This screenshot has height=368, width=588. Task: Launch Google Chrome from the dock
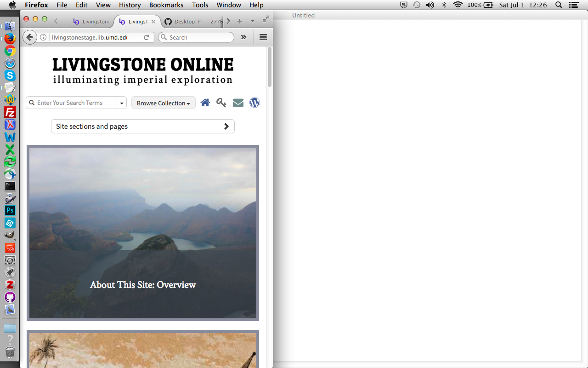pos(10,51)
